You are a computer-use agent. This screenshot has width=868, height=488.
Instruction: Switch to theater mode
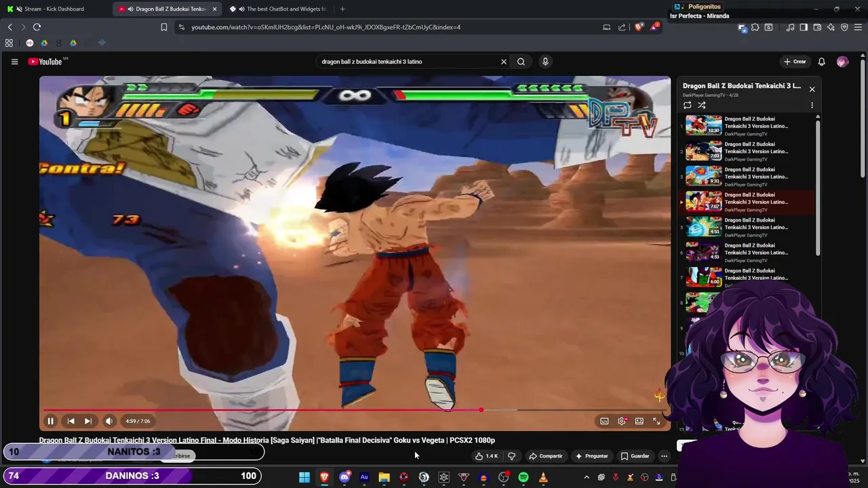tap(639, 421)
